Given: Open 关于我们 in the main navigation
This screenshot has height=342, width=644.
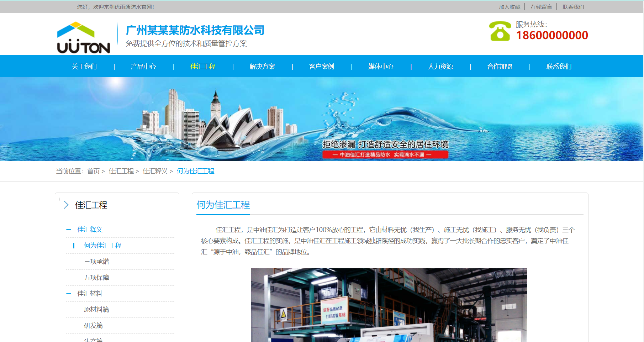Looking at the screenshot, I should pos(84,67).
